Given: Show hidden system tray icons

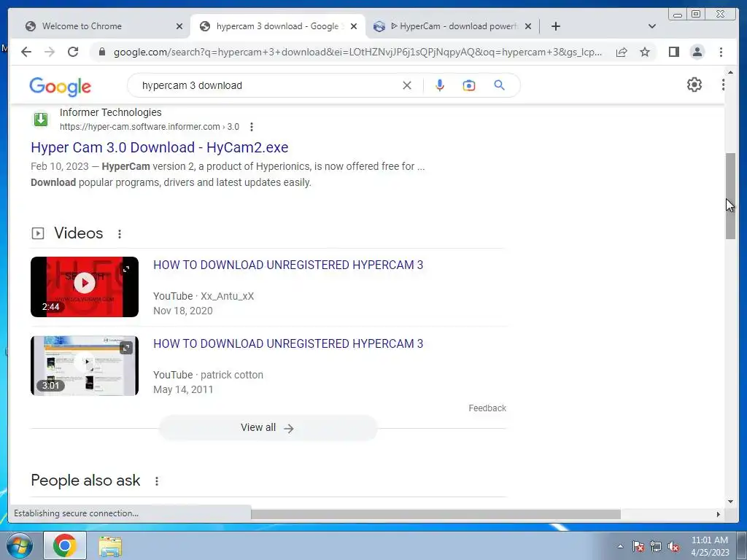Looking at the screenshot, I should click(620, 546).
